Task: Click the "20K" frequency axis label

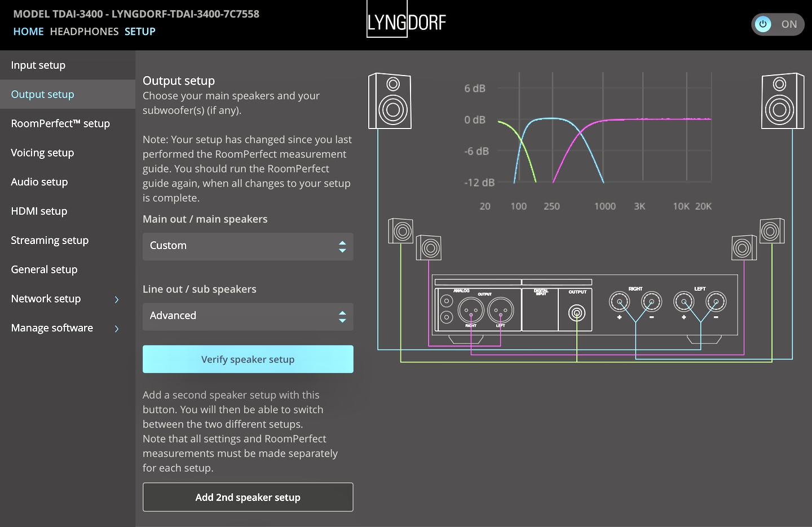Action: point(703,206)
